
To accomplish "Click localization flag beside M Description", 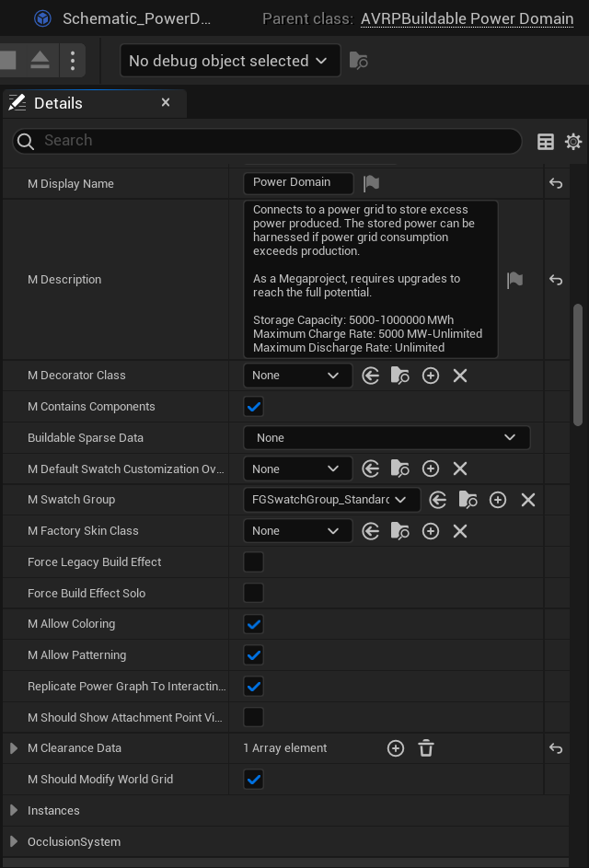I will (514, 280).
